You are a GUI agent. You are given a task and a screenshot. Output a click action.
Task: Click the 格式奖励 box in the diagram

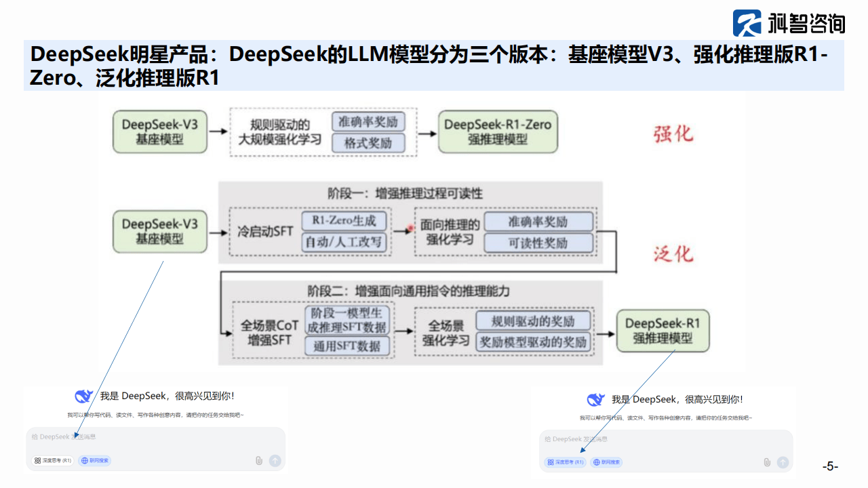point(369,143)
